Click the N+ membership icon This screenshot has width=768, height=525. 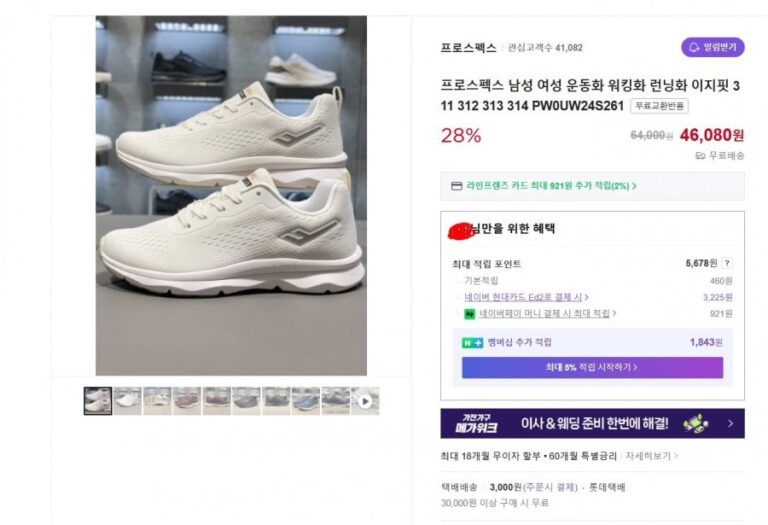pyautogui.click(x=473, y=343)
